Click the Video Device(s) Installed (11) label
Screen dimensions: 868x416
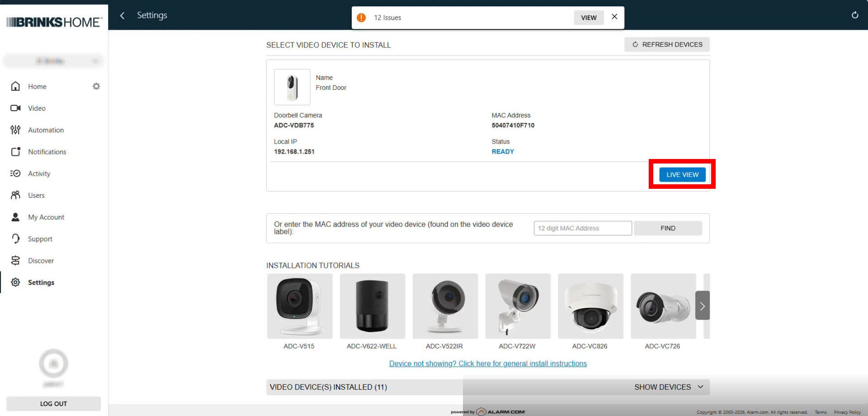point(328,387)
